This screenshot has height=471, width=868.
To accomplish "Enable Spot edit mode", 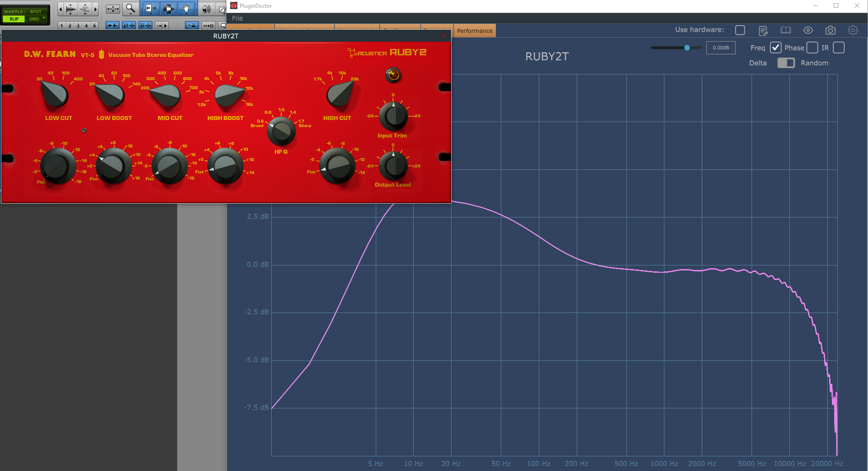I will click(36, 11).
